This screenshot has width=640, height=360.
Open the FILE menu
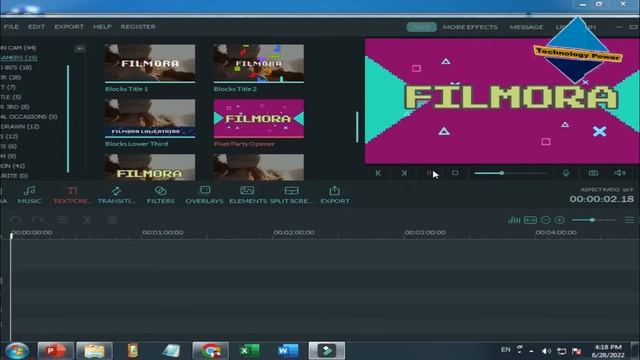pyautogui.click(x=11, y=27)
